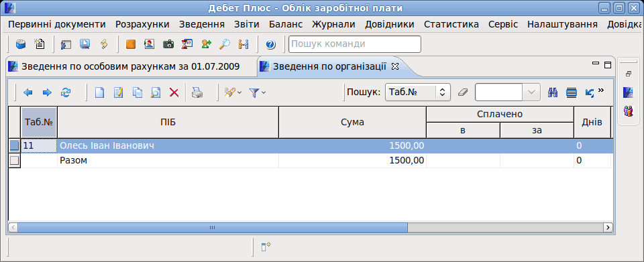
Task: Clear search with the eraser icon
Action: [463, 92]
